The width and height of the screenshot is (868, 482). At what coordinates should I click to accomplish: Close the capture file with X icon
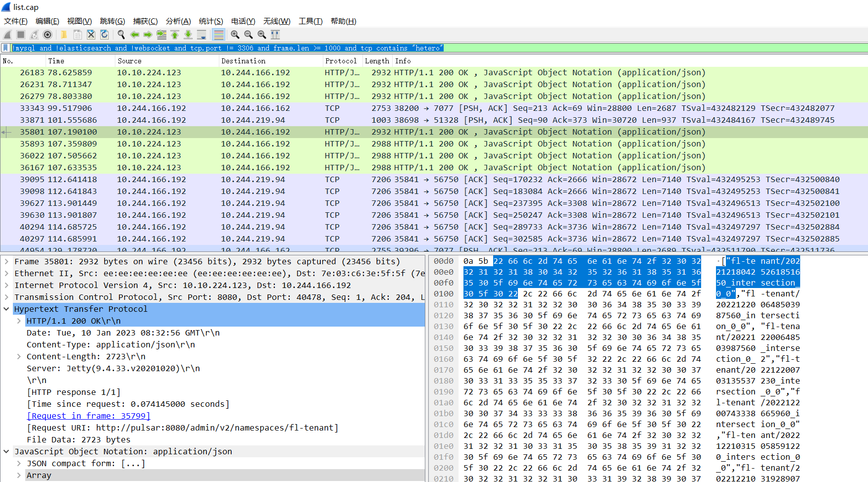(x=91, y=35)
